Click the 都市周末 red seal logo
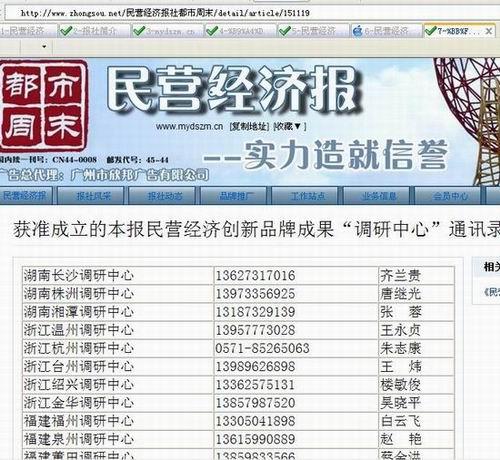The width and height of the screenshot is (500, 460). point(43,105)
